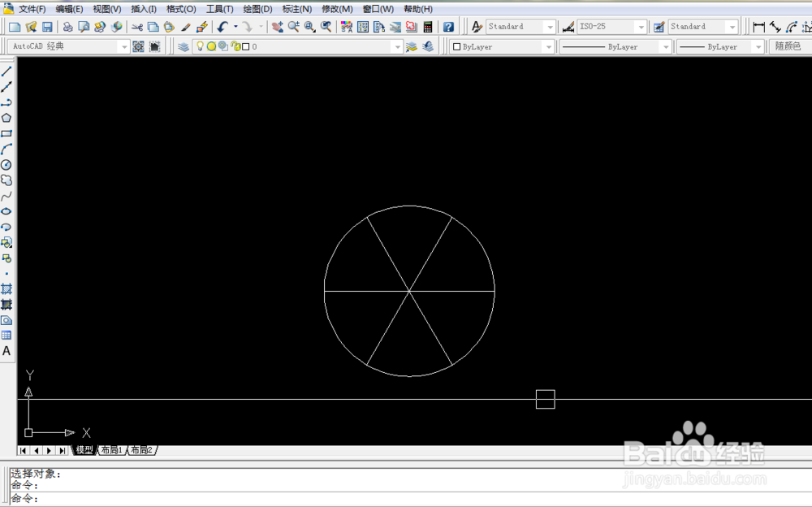Select the Region tool
812x507 pixels.
coord(6,320)
